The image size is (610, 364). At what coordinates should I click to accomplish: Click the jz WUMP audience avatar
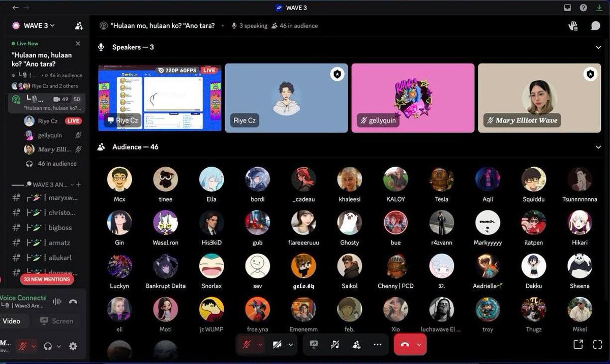[x=211, y=310]
